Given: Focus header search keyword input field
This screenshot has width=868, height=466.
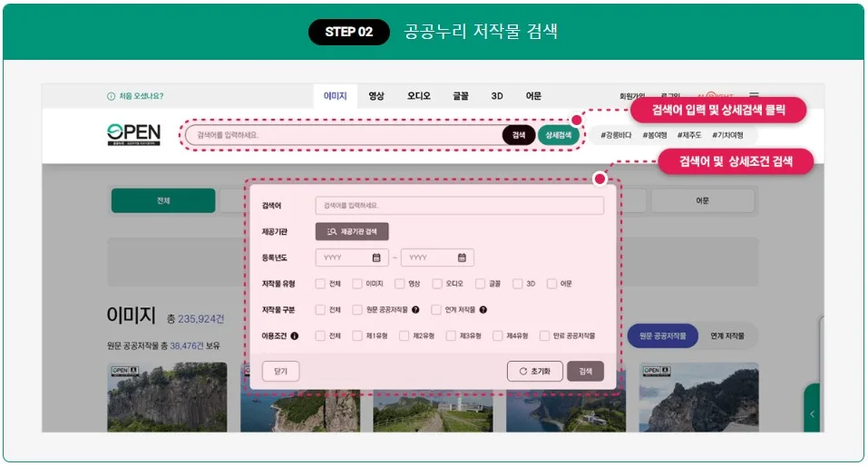Looking at the screenshot, I should 345,135.
